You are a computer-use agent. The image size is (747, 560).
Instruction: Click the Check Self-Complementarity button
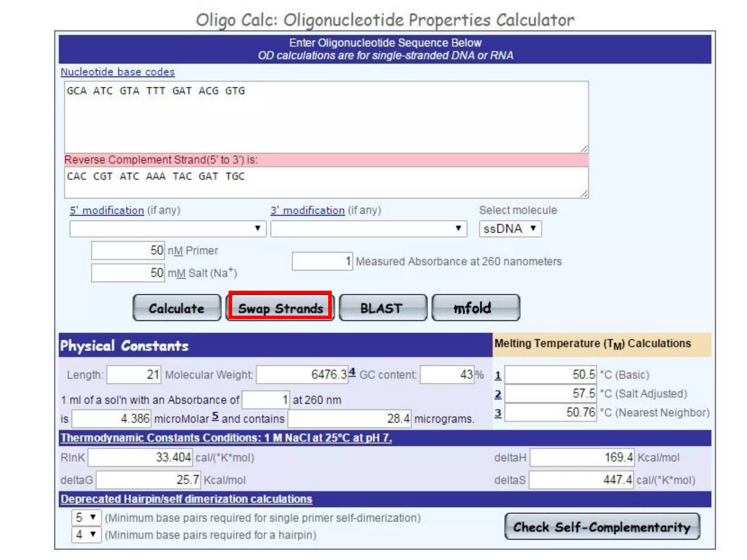[601, 526]
